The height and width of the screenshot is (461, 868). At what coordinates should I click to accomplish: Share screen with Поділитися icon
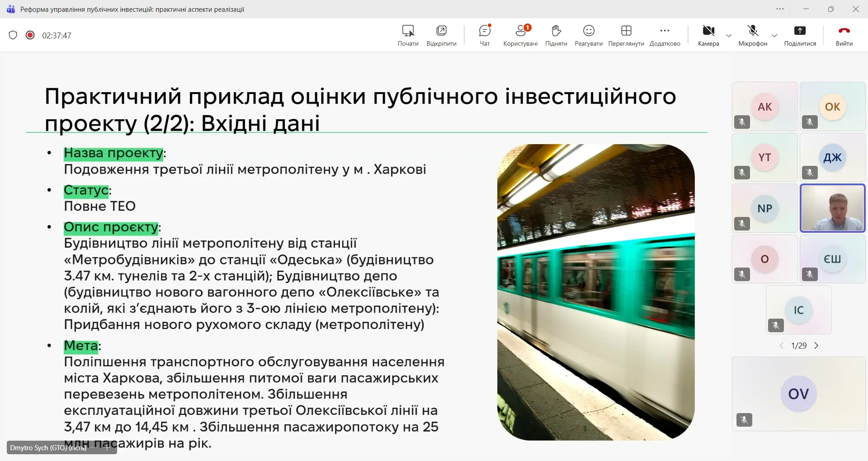tap(800, 31)
